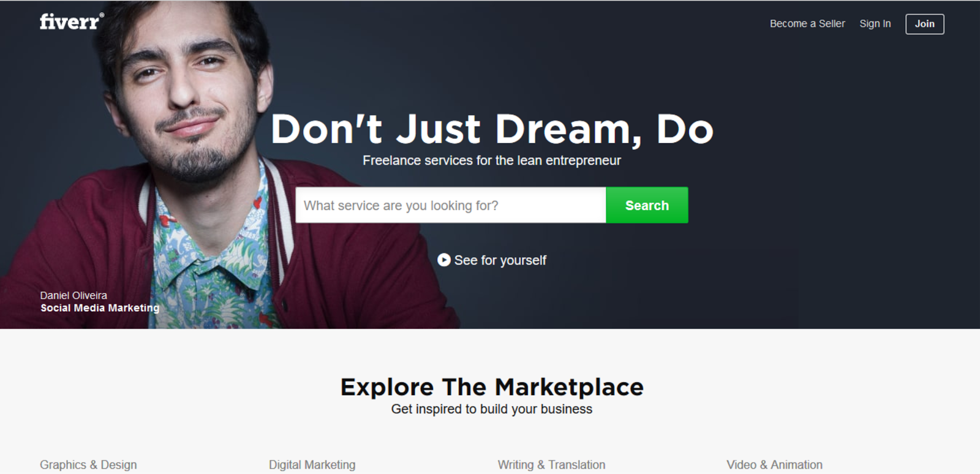Click the fiverr logo
This screenshot has height=474, width=980.
pos(69,22)
